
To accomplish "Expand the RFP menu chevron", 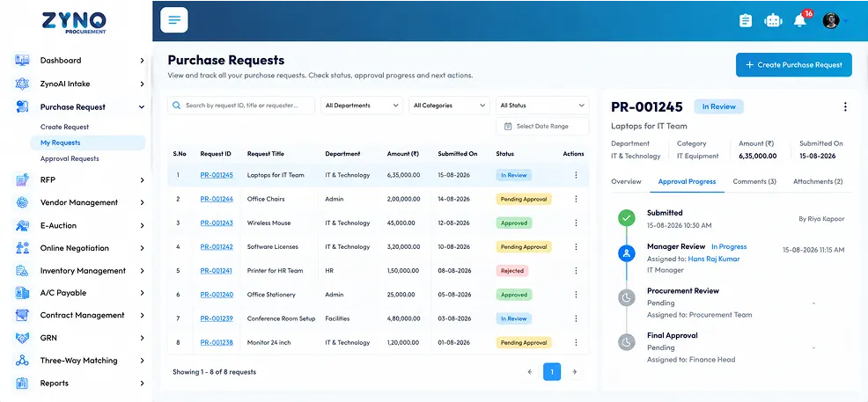I will coord(142,180).
